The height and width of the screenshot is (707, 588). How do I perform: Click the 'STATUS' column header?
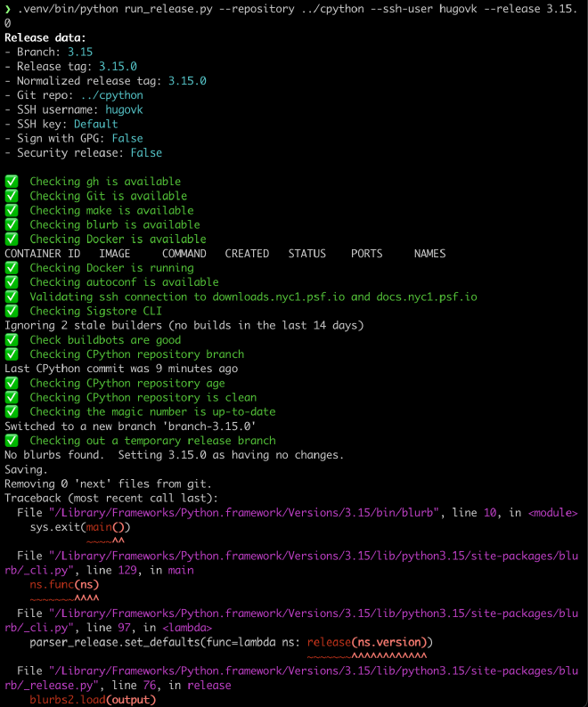(x=306, y=254)
